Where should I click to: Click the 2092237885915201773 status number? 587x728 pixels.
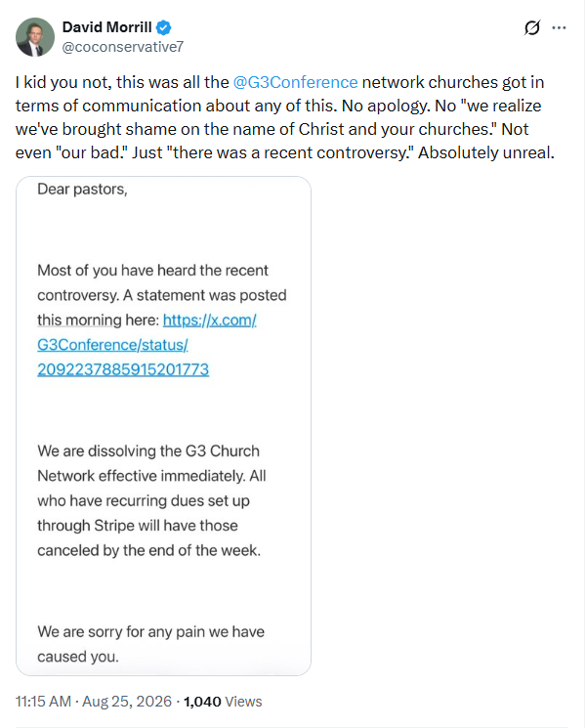pyautogui.click(x=123, y=369)
